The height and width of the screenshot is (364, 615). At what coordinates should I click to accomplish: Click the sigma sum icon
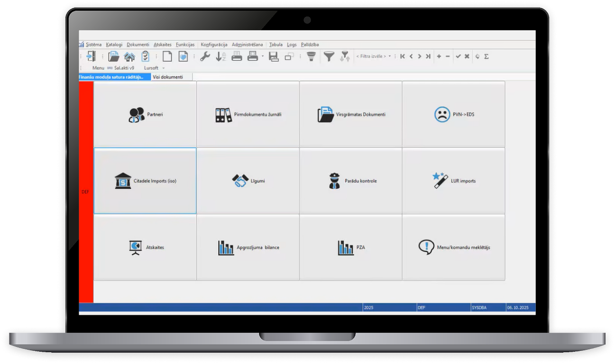pos(486,56)
